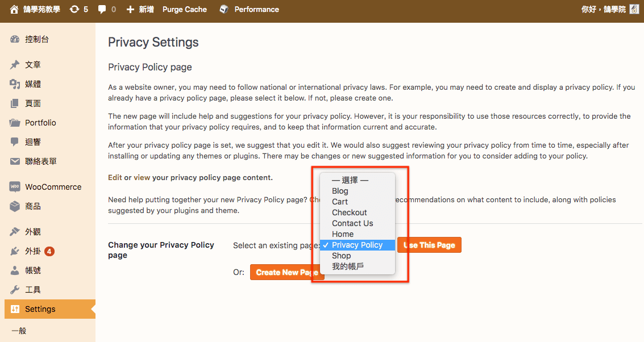Click the Edit link for privacy page
Viewport: 644px width, 342px height.
[x=115, y=177]
